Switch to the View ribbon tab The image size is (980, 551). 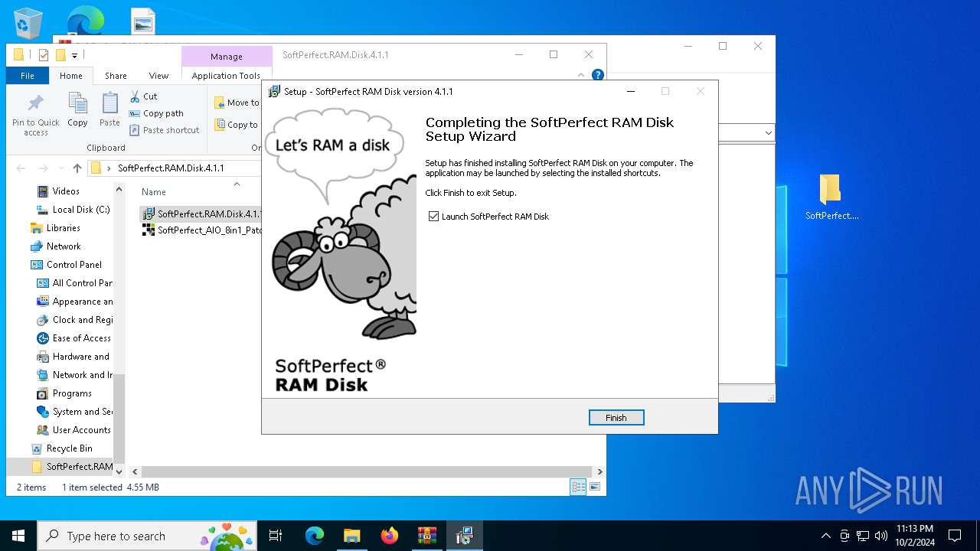coord(158,76)
